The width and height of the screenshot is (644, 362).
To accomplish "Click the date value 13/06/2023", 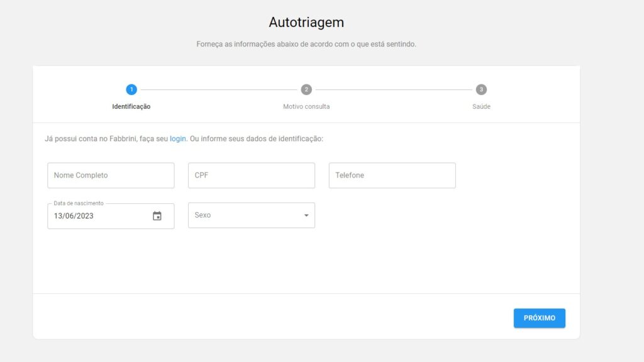I will tap(74, 216).
